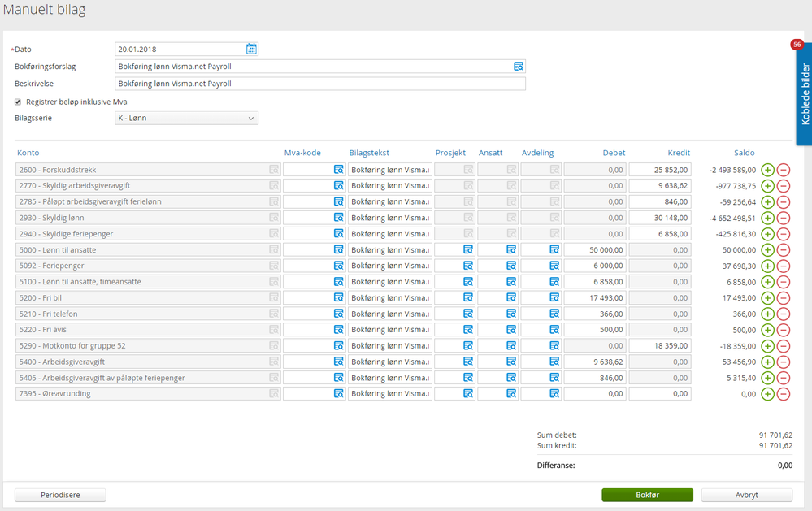The image size is (812, 511).
Task: Open Mva-kode lookup for 7395 Øreavrunding row
Action: click(338, 394)
